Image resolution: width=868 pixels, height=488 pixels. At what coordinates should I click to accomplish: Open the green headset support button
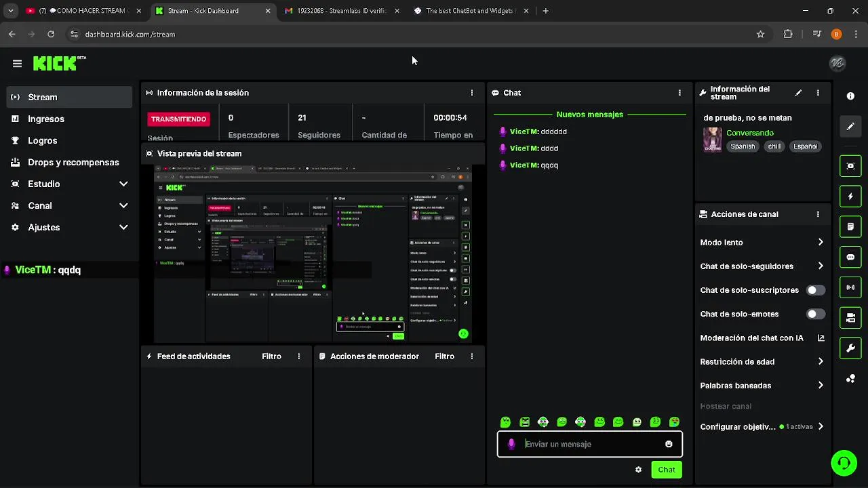[844, 463]
